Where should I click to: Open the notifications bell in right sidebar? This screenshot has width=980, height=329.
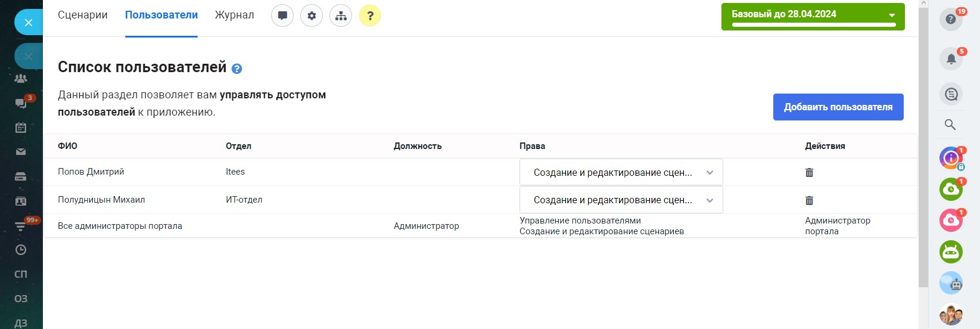tap(951, 58)
